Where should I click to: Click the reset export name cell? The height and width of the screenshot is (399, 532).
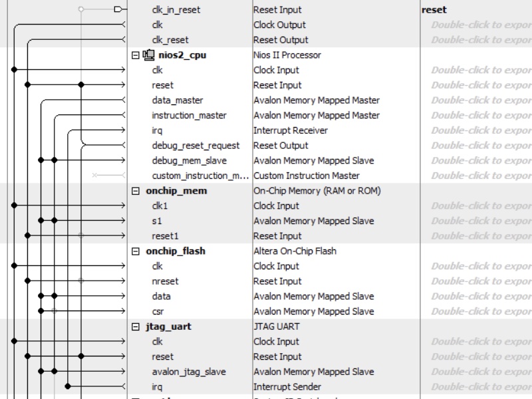point(434,10)
